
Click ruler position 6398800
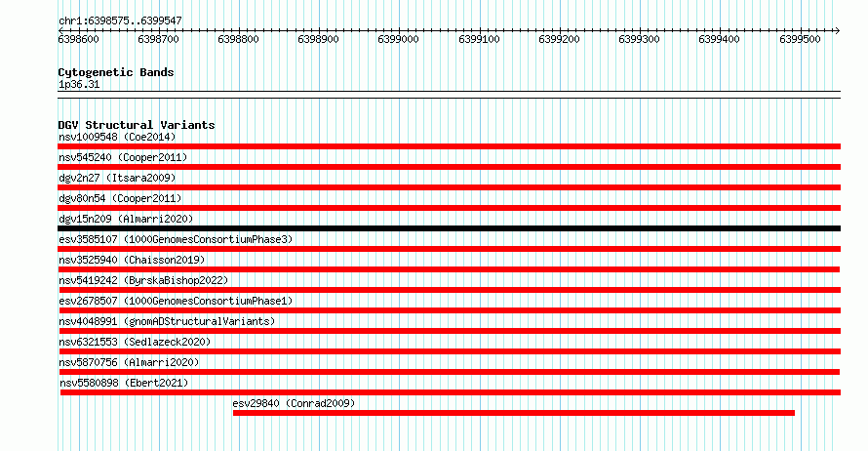tap(239, 39)
